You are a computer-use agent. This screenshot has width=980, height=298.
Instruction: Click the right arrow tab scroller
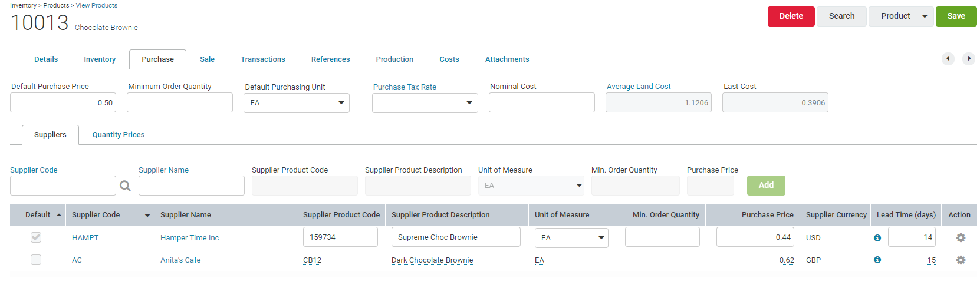[969, 58]
